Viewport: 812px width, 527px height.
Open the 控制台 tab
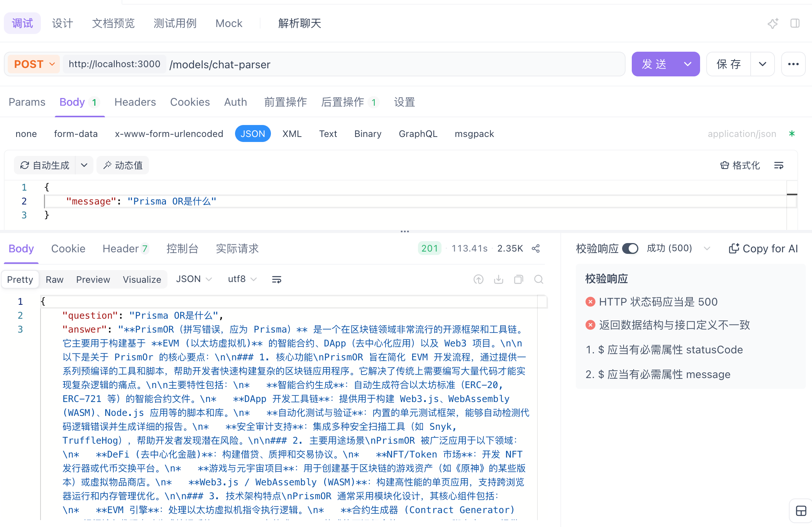click(183, 249)
